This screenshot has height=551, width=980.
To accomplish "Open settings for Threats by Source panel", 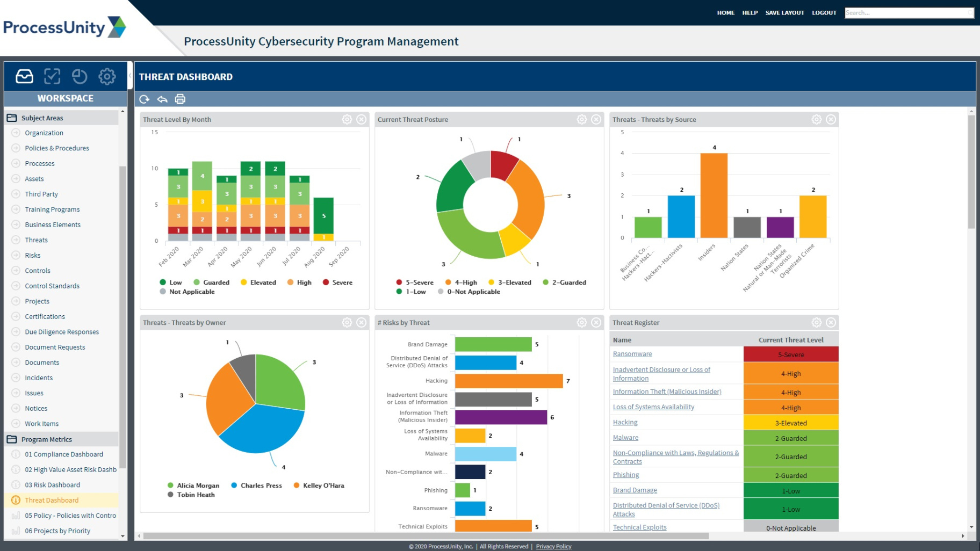I will click(817, 119).
